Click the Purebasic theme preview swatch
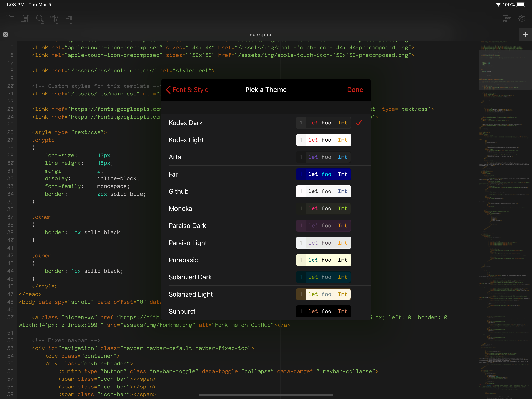The height and width of the screenshot is (399, 532). click(323, 260)
